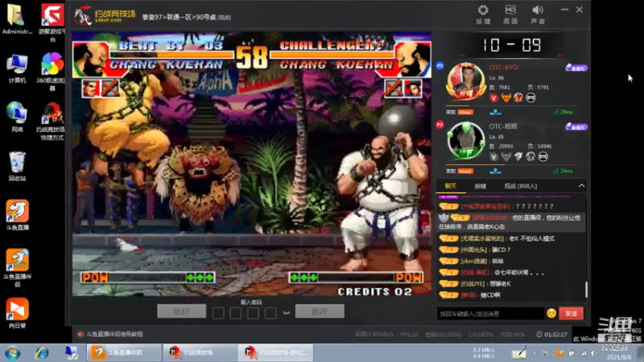Viewport: 644px width, 362px height.
Task: Click the chat message input field
Action: (x=490, y=314)
